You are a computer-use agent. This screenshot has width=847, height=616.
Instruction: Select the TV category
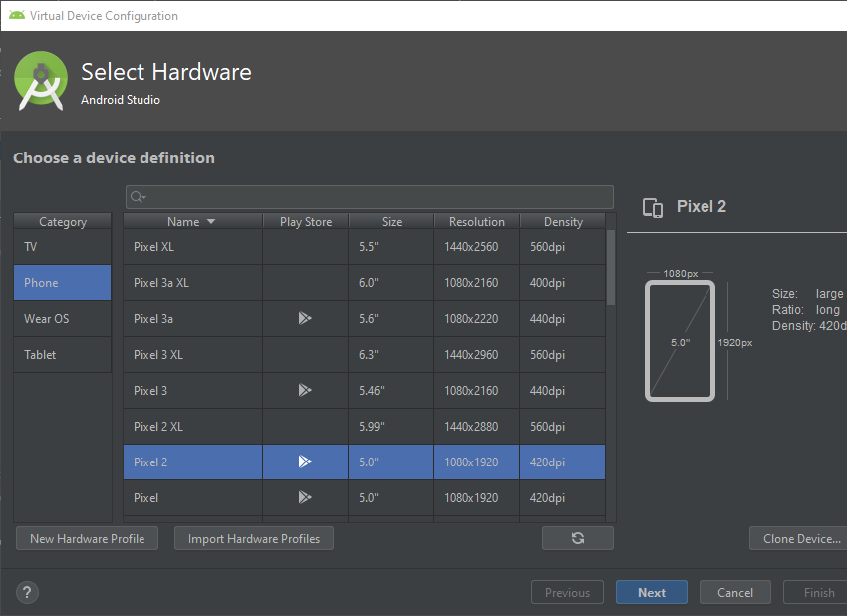[x=63, y=247]
